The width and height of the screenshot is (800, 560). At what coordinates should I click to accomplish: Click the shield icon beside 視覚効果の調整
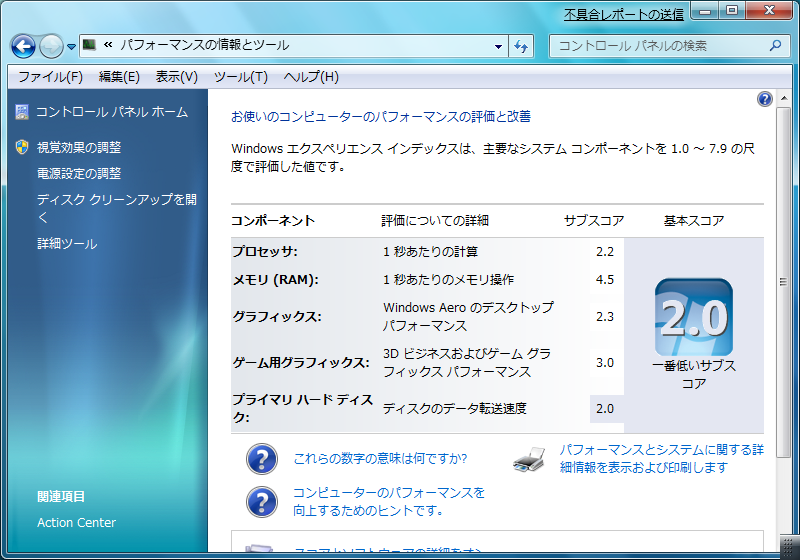22,147
